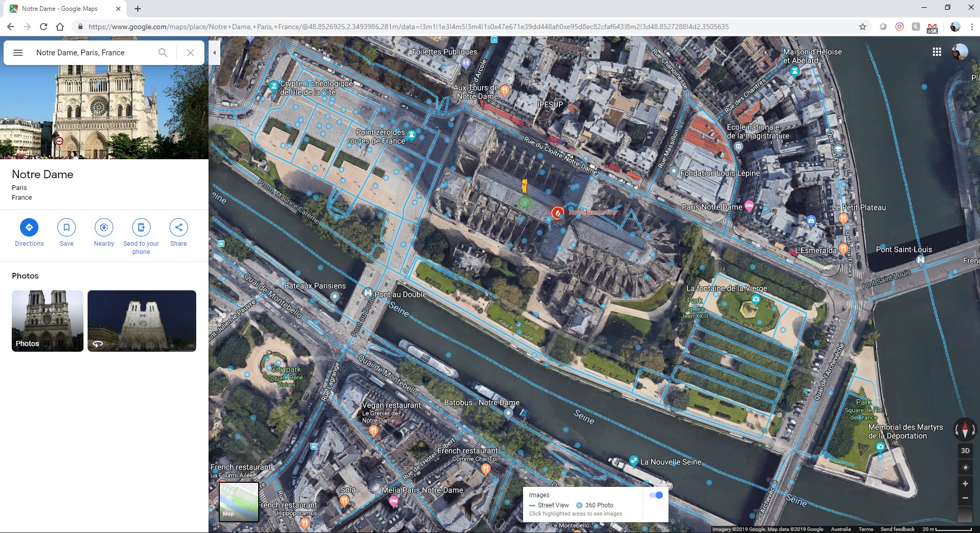Enable 3D view of the map
The image size is (980, 533).
965,451
